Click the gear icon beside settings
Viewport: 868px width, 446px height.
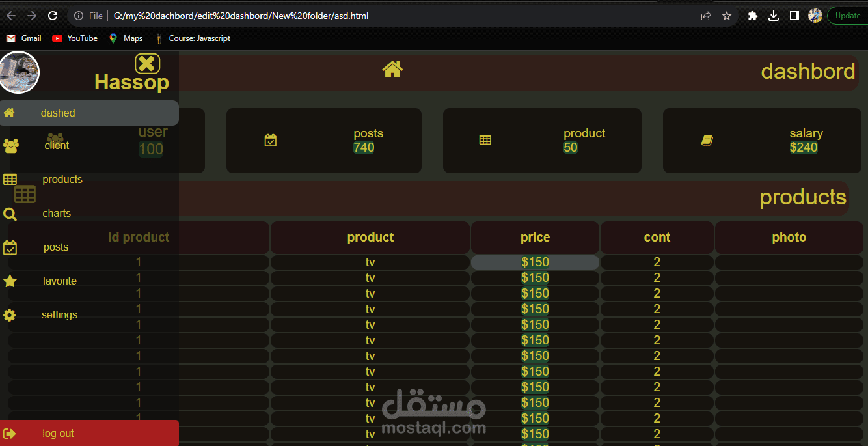9,315
